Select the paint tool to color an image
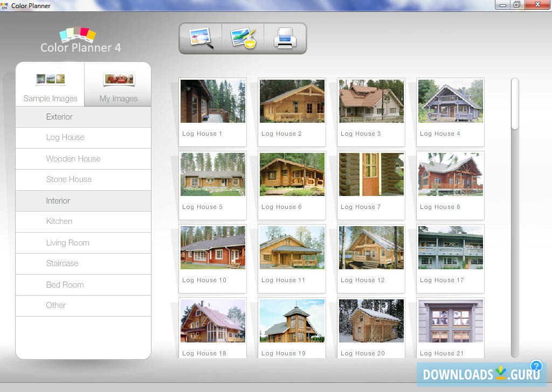Image resolution: width=552 pixels, height=392 pixels. point(243,38)
